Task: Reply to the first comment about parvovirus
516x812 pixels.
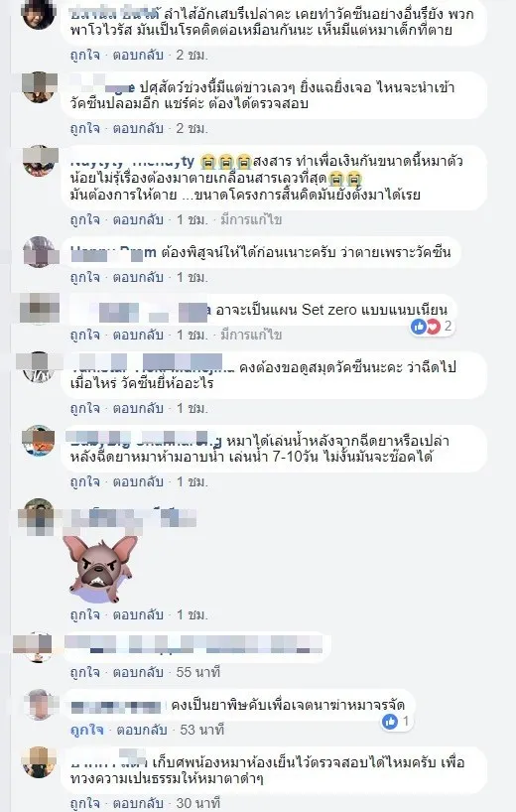Action: (138, 55)
